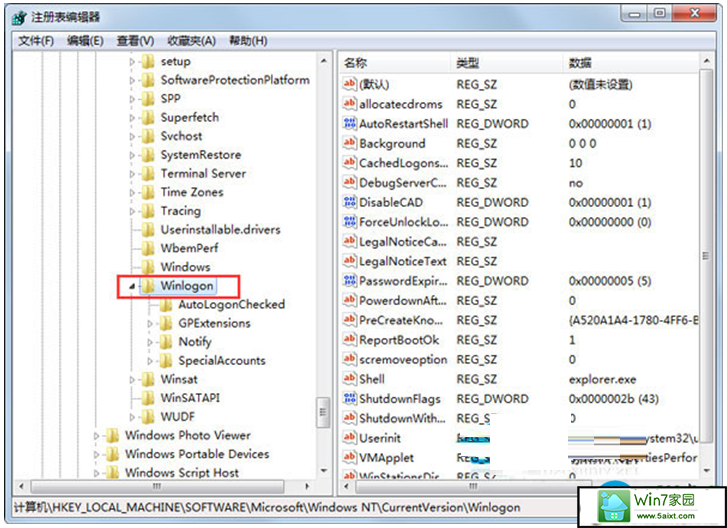Select the DebugServerC... value name
Image resolution: width=727 pixels, height=528 pixels.
tap(402, 183)
